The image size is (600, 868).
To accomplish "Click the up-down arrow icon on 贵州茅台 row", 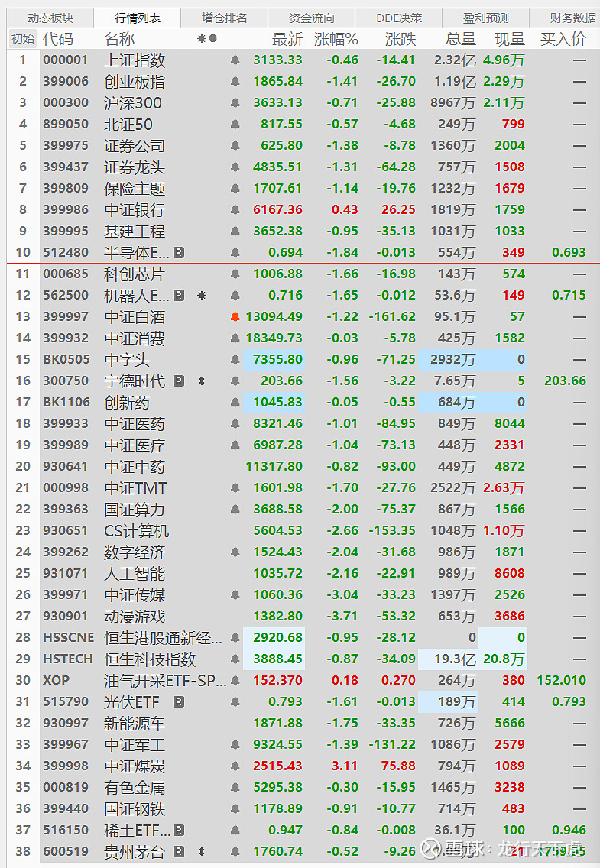I will 202,852.
